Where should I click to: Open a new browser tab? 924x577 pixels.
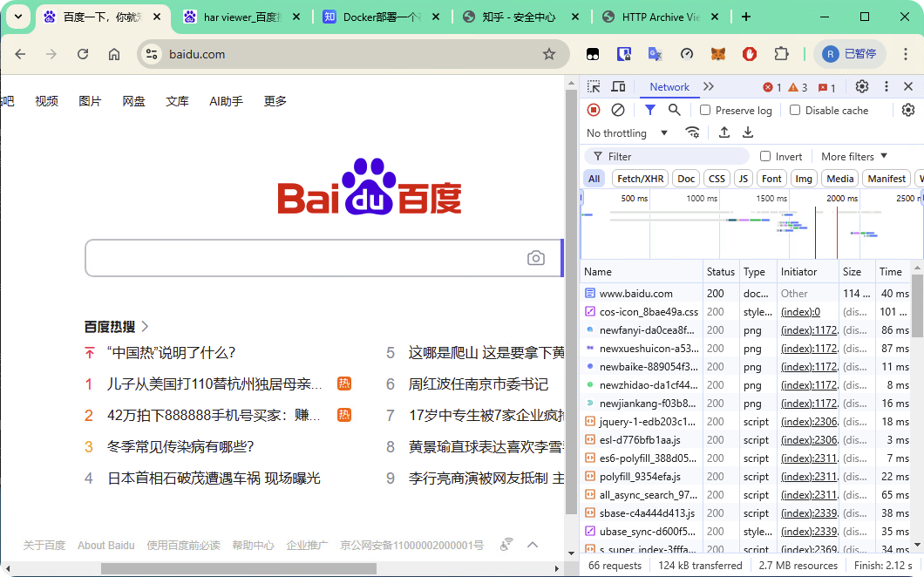pos(746,17)
